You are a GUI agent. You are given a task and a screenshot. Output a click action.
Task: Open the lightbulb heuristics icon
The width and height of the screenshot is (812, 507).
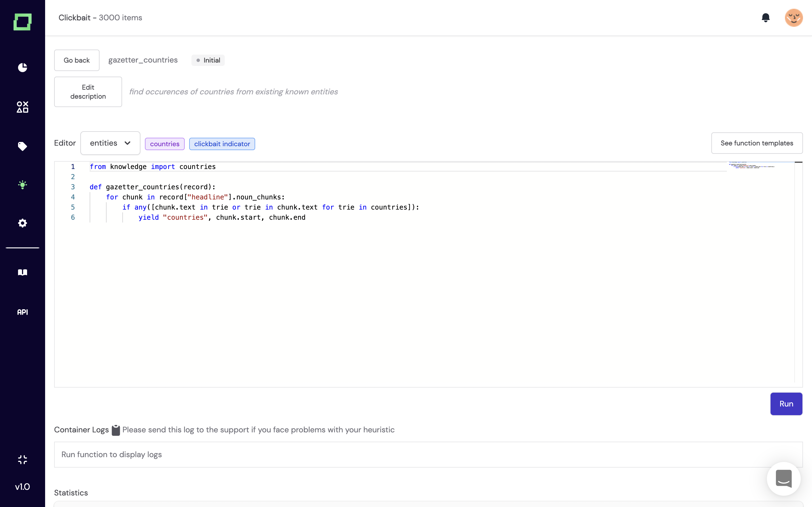click(23, 185)
